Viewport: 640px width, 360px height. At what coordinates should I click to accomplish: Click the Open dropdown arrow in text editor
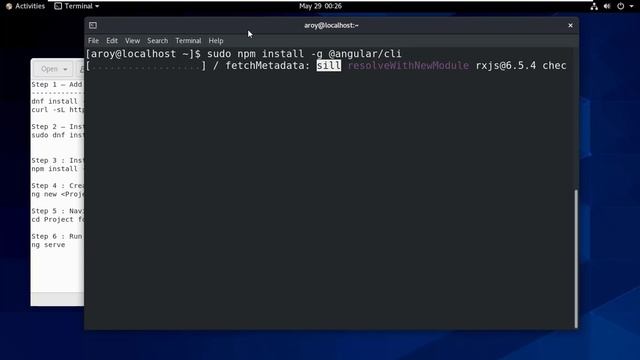[x=65, y=69]
